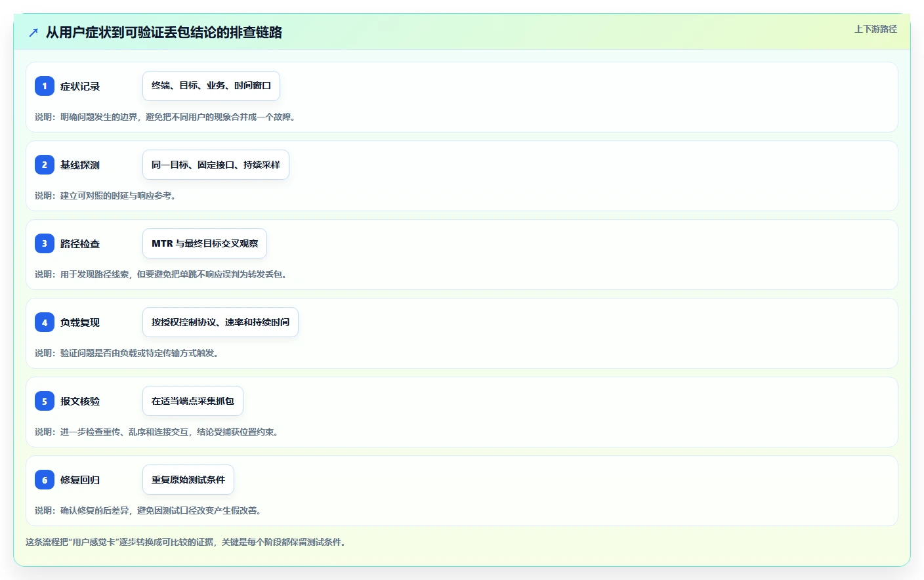Select the 终端、目标、业务、时间窗口 chip
The image size is (924, 580).
(211, 86)
